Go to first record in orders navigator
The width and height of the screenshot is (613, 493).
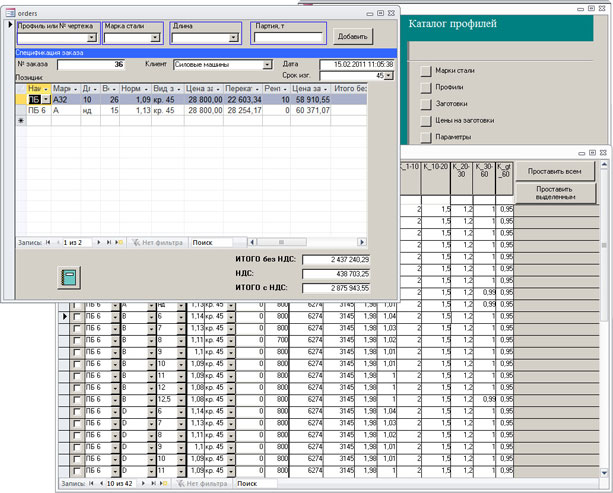pyautogui.click(x=50, y=242)
